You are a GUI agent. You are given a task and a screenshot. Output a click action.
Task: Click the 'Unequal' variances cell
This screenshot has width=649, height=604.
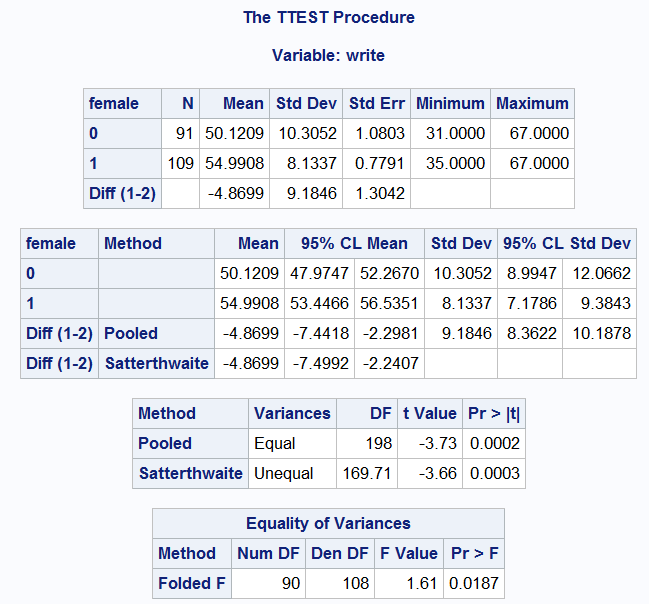tap(284, 473)
